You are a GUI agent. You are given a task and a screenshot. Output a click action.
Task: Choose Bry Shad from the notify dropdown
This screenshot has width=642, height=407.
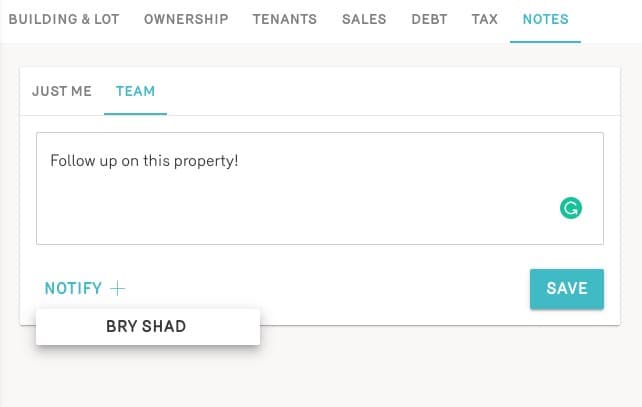(x=147, y=326)
